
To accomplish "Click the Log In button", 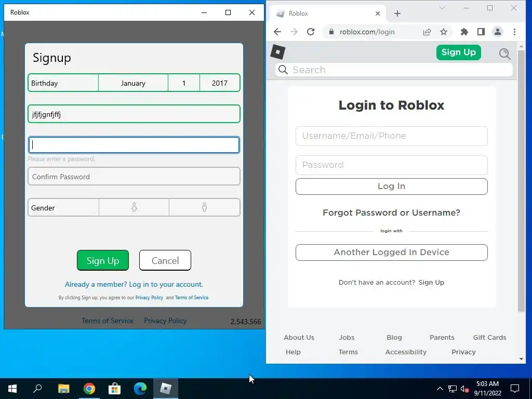I will [392, 187].
